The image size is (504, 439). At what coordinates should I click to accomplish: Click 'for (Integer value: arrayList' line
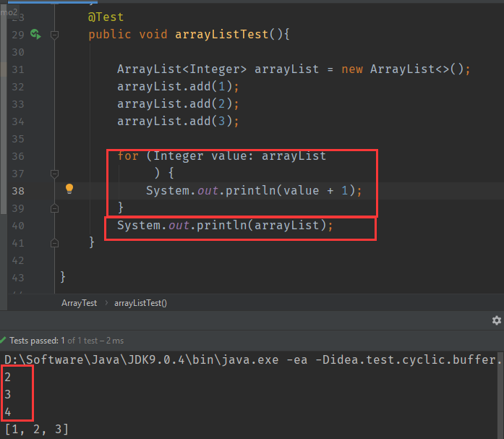point(221,156)
